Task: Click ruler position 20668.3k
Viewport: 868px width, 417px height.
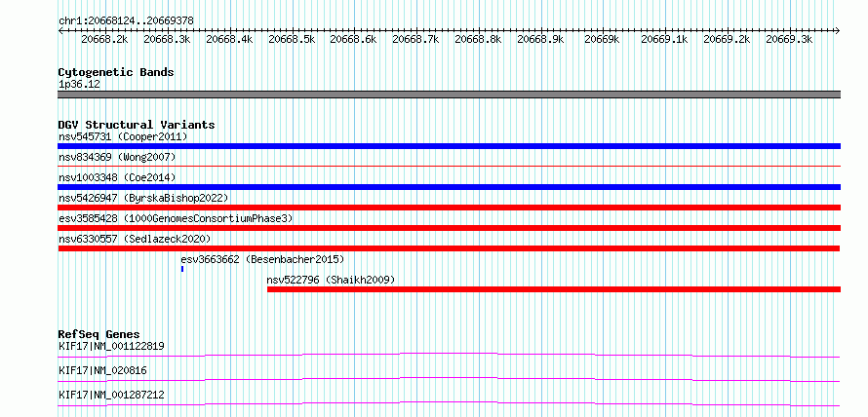Action: (x=167, y=39)
